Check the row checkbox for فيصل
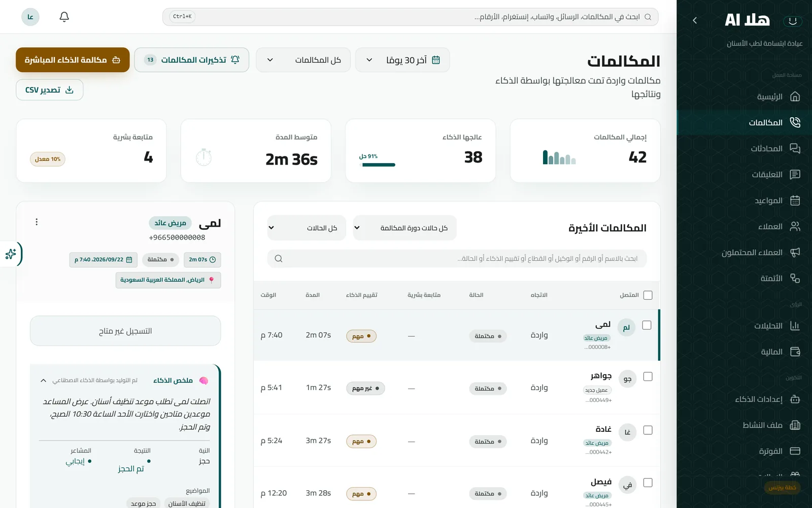The height and width of the screenshot is (508, 812). point(648,483)
